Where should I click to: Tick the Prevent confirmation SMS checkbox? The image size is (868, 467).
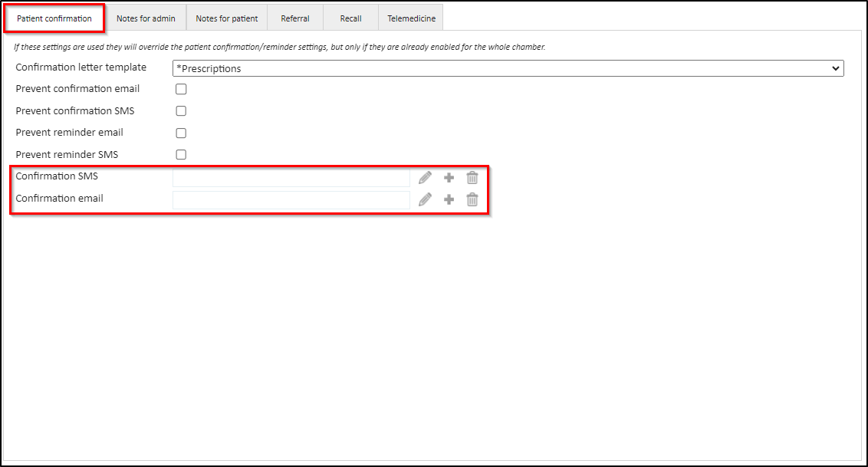coord(181,111)
